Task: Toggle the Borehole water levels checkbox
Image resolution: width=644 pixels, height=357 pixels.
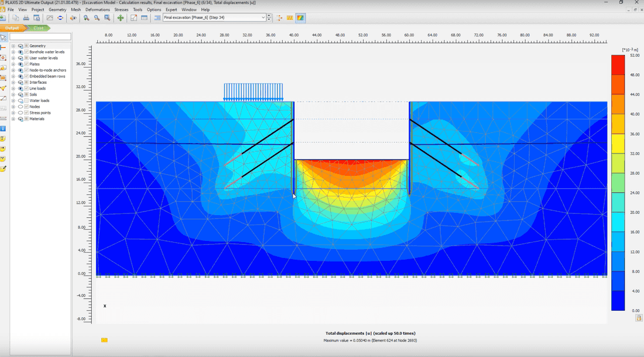Action: click(26, 52)
